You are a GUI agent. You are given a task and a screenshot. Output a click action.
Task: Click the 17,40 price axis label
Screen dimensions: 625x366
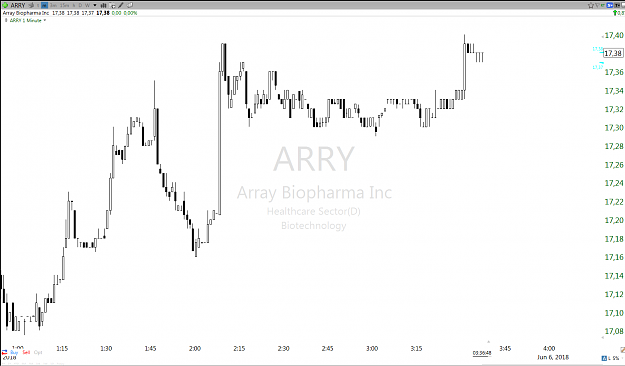[614, 35]
